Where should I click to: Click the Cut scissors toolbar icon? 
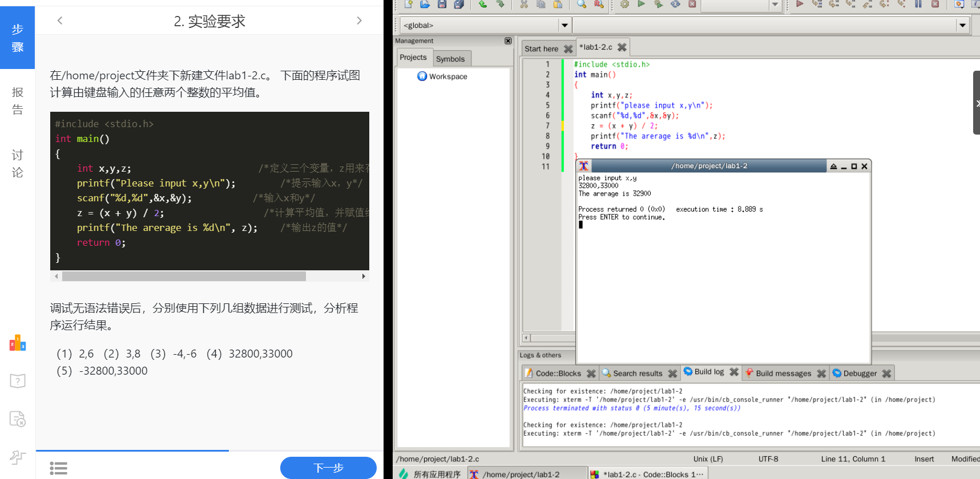coord(524,5)
